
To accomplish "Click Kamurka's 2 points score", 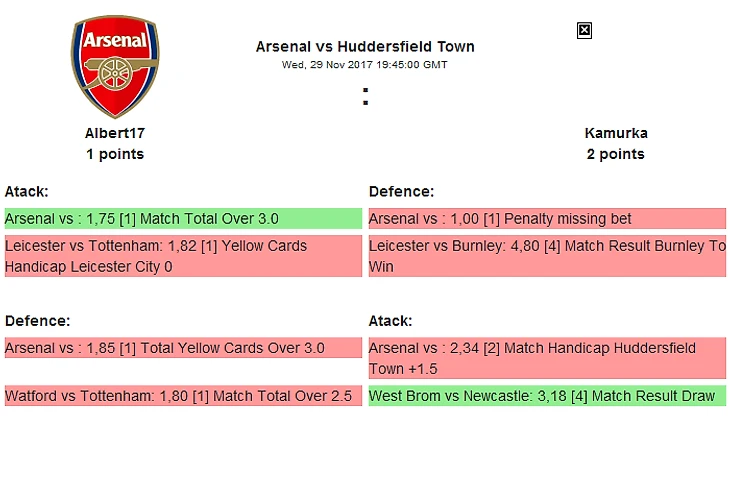I will tap(615, 154).
